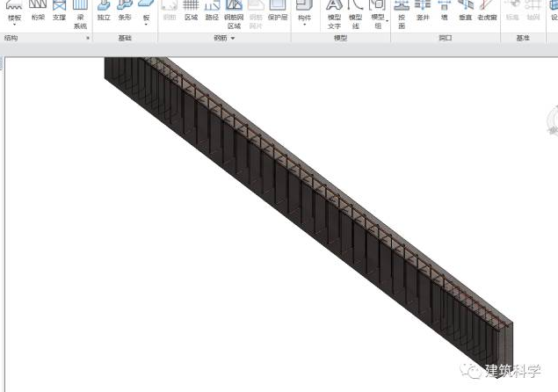Select the 墙 wall opening tool

tap(444, 11)
